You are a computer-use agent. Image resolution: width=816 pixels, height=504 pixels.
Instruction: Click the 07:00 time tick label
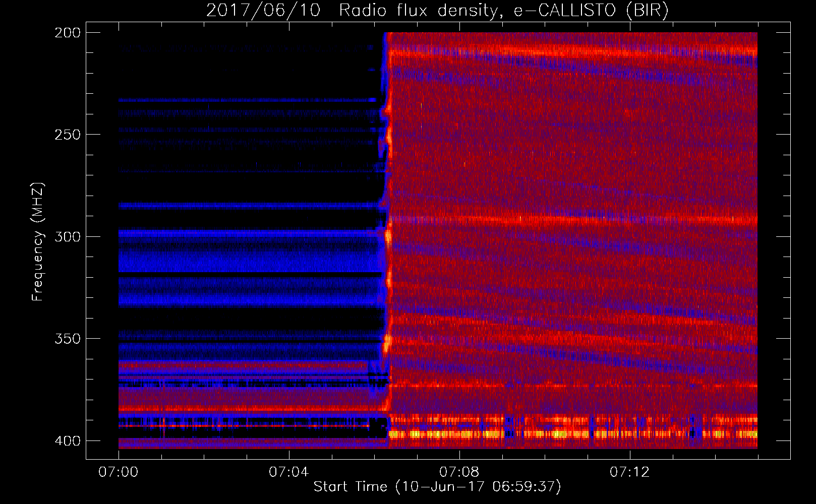coord(119,472)
